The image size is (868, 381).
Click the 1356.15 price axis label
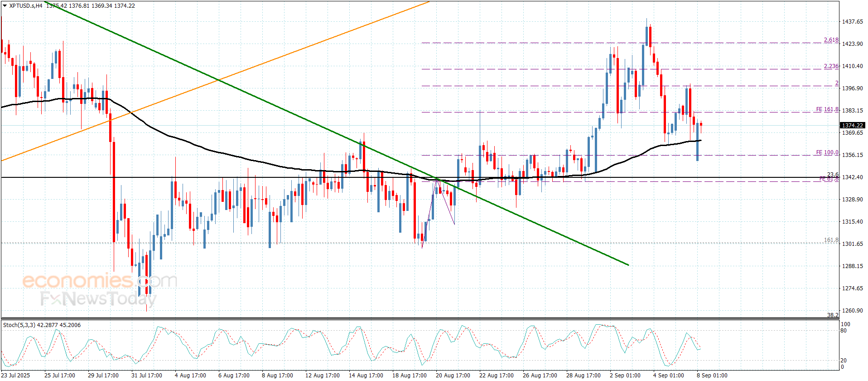pyautogui.click(x=852, y=155)
